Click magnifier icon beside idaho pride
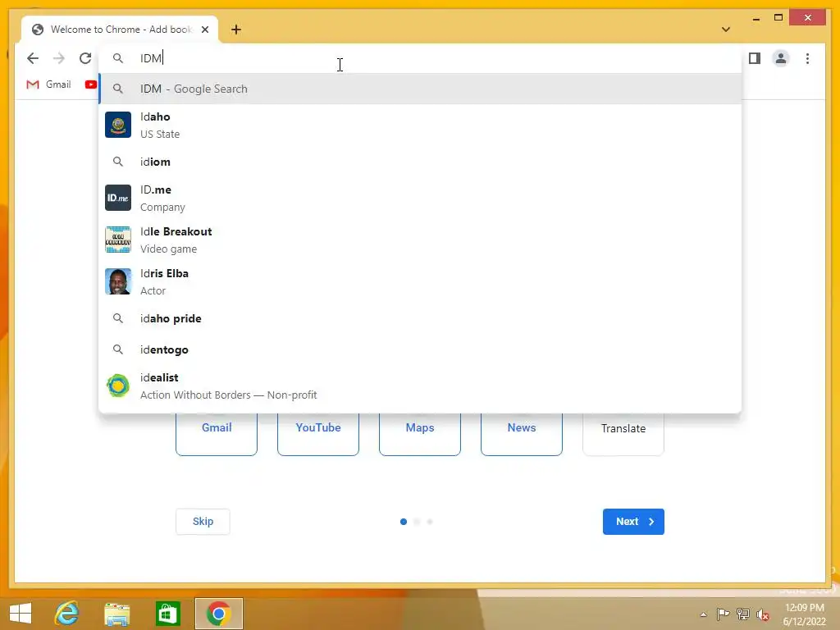This screenshot has height=630, width=840. (x=118, y=318)
